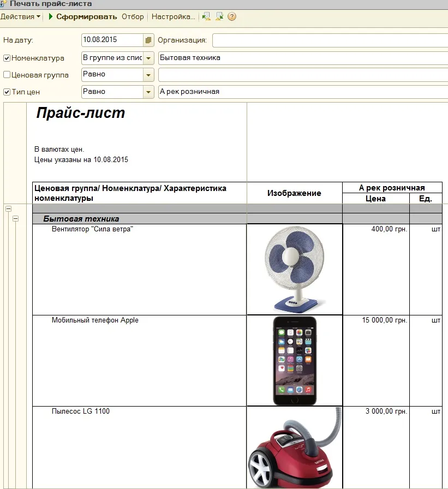Click the Прайс-лист report title
Viewport: 448px width, 489px height.
tap(80, 112)
